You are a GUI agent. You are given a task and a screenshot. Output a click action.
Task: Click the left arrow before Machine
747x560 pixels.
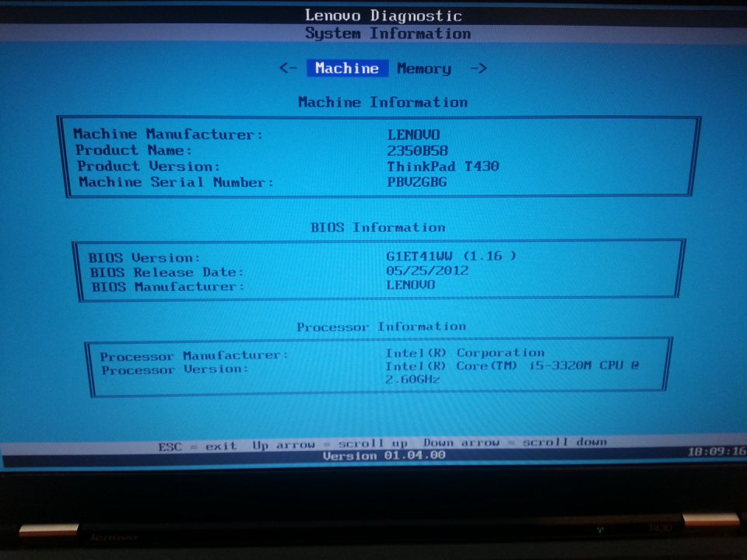click(x=288, y=68)
